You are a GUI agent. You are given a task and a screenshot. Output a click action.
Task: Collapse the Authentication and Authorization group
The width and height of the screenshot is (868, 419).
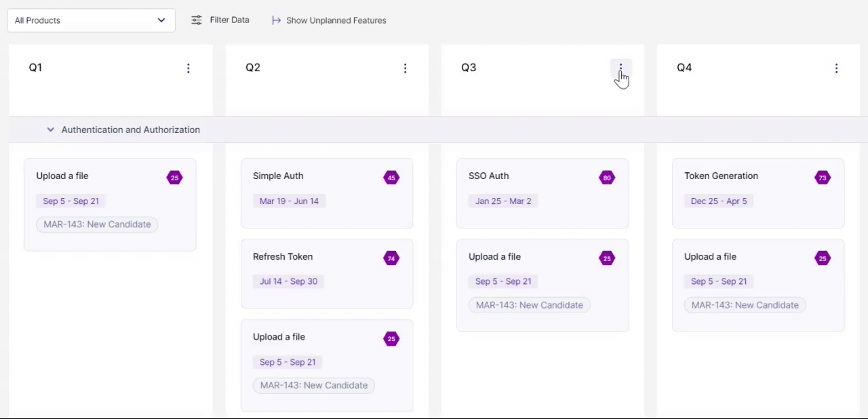50,129
